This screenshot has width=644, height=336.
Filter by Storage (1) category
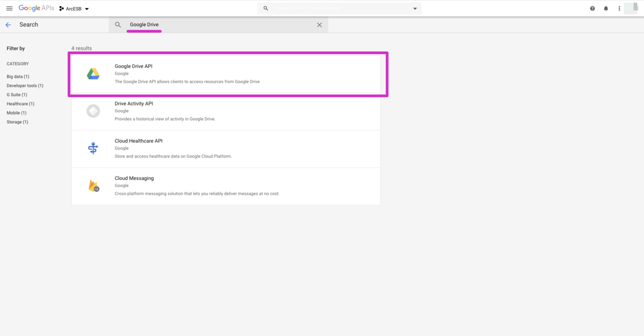point(17,122)
